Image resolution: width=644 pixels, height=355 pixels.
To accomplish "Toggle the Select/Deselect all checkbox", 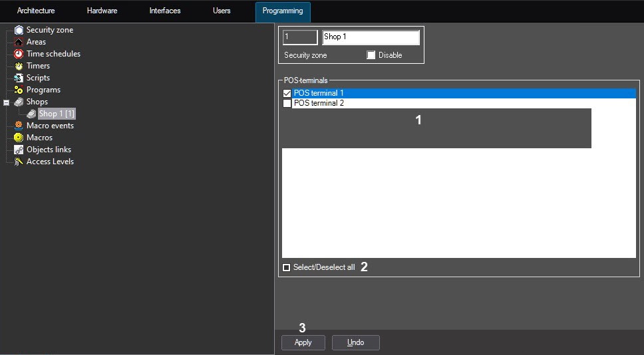I will pos(287,267).
